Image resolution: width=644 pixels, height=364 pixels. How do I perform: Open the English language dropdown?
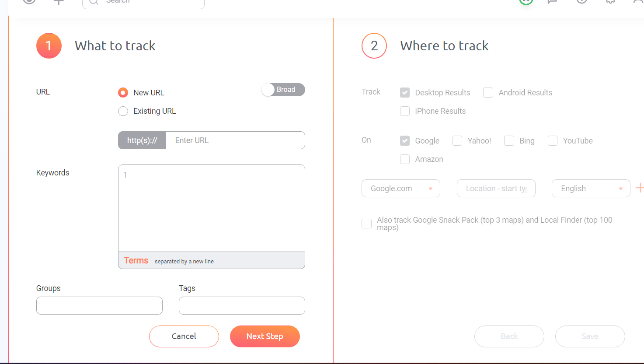pyautogui.click(x=591, y=188)
